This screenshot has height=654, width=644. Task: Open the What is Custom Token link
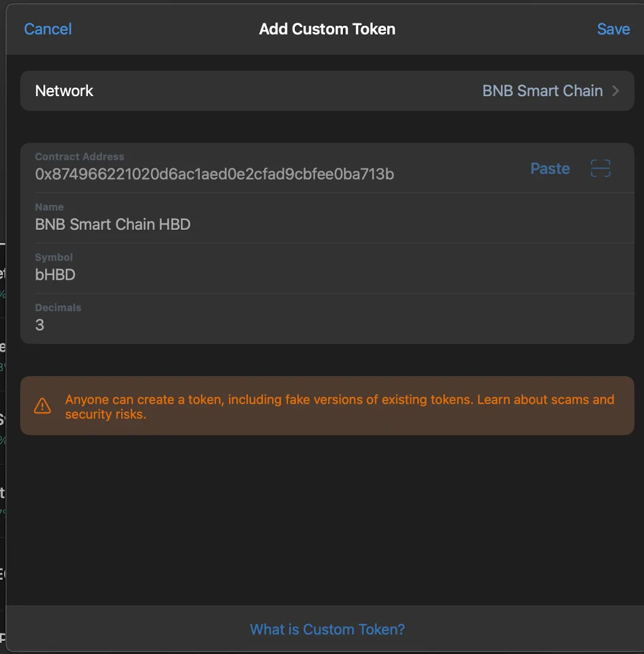click(x=327, y=629)
